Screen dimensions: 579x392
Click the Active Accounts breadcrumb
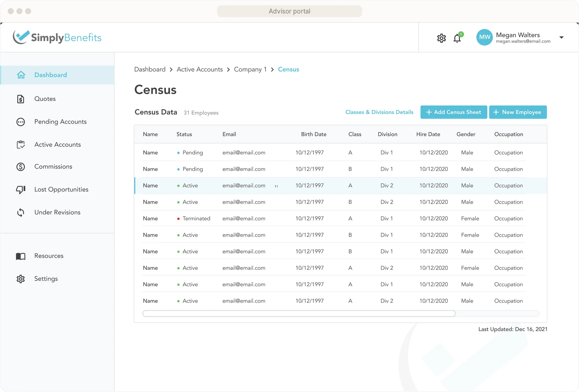(200, 69)
